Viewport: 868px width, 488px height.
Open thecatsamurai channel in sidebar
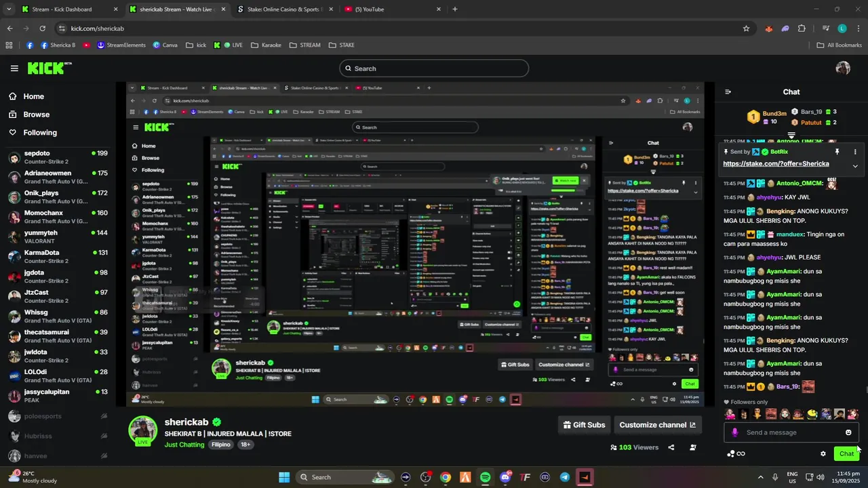pyautogui.click(x=58, y=336)
